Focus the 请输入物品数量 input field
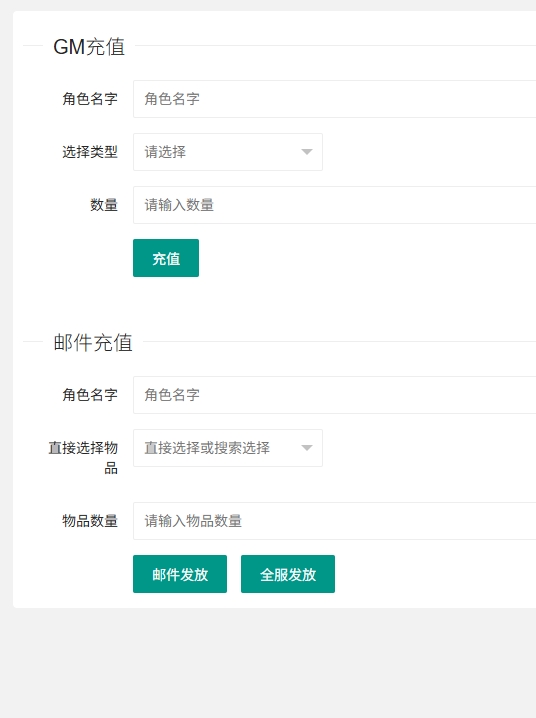Screen dimensions: 536x718 335,521
